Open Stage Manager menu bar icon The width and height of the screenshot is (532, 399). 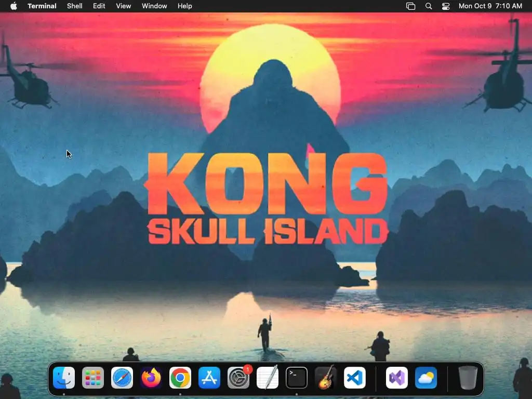(411, 6)
